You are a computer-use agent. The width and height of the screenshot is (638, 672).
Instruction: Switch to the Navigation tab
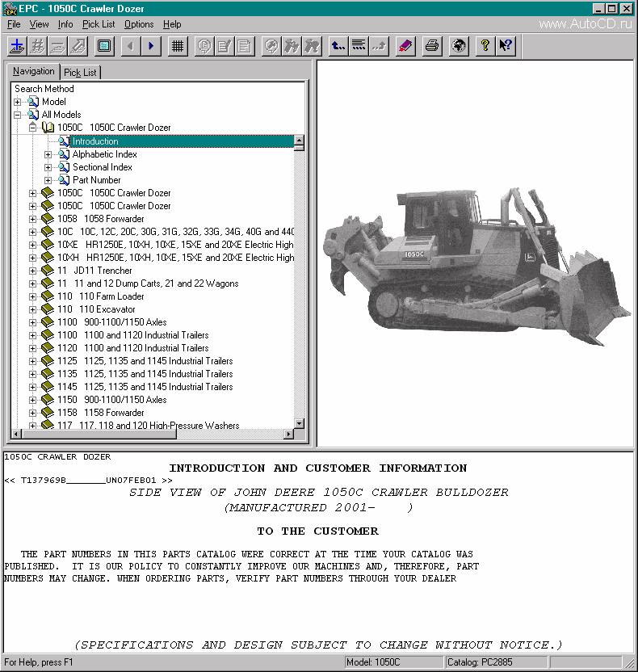[x=33, y=71]
